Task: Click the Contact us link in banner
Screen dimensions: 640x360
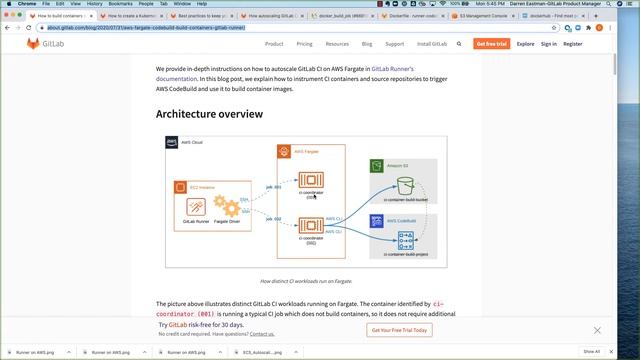Action: coord(262,334)
